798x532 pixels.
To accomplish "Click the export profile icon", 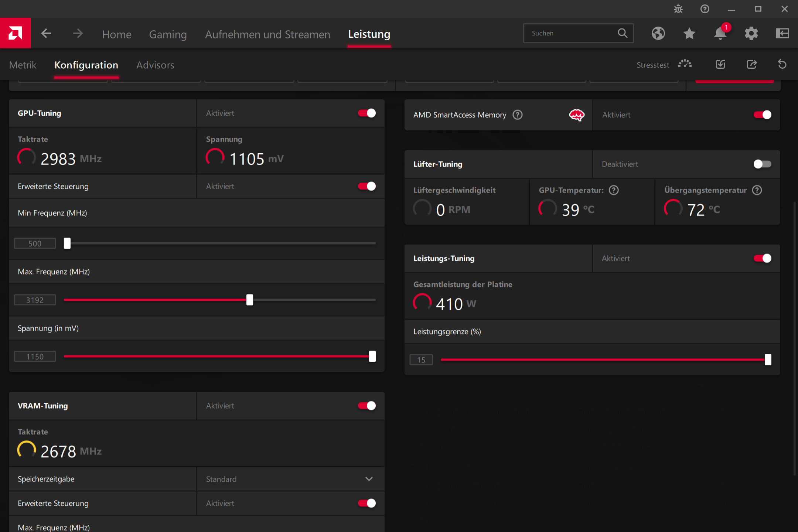I will [751, 64].
